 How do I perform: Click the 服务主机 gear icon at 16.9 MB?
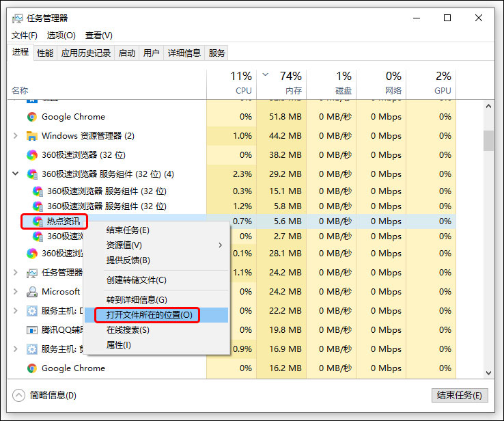pyautogui.click(x=32, y=349)
